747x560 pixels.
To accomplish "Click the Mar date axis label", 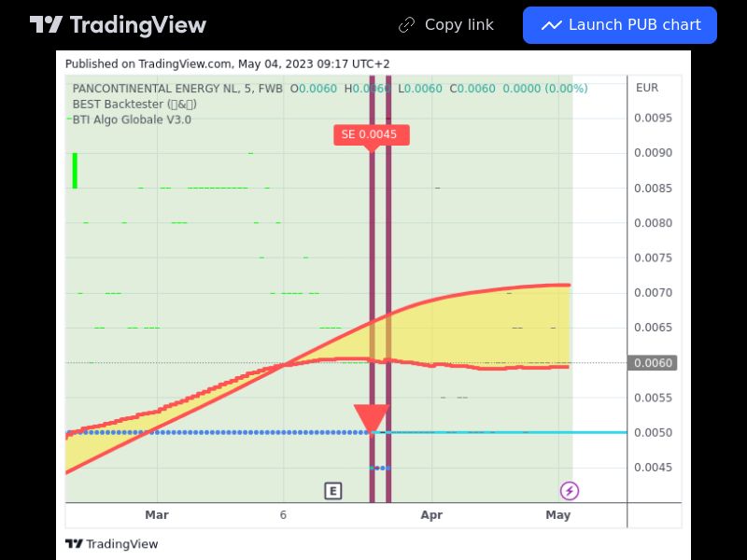I will pyautogui.click(x=157, y=515).
